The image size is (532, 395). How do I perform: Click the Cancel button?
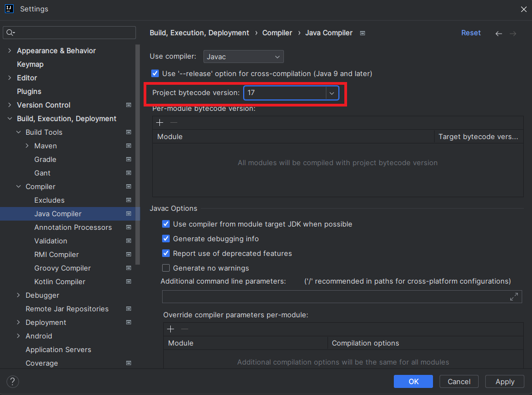point(459,381)
